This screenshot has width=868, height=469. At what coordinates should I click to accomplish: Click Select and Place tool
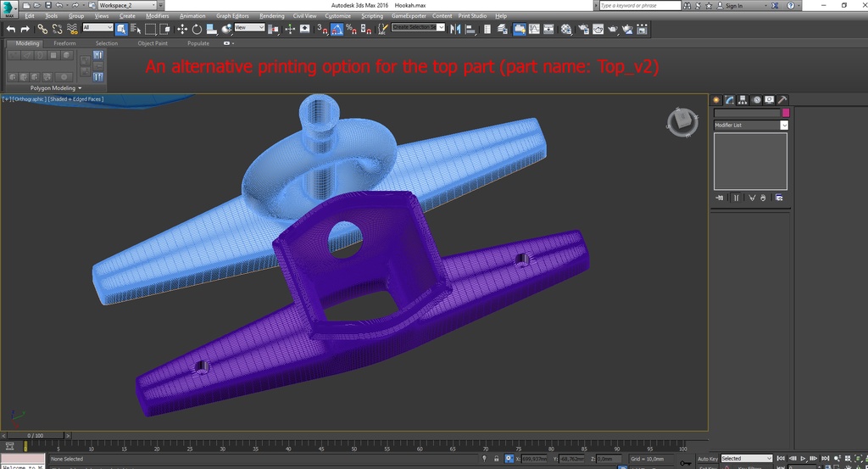click(x=226, y=30)
